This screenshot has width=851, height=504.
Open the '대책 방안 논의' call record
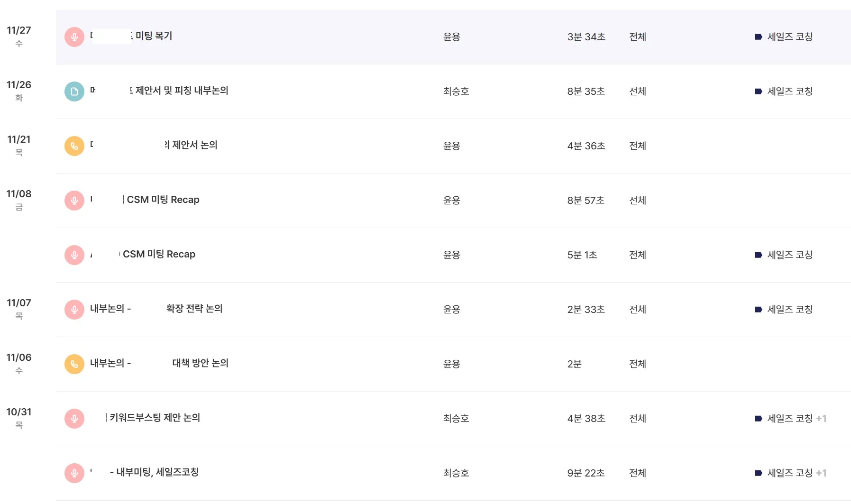click(x=200, y=363)
